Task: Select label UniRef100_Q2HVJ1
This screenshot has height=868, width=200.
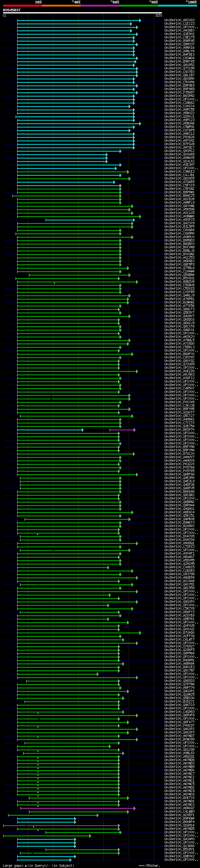Action: [x=179, y=117]
